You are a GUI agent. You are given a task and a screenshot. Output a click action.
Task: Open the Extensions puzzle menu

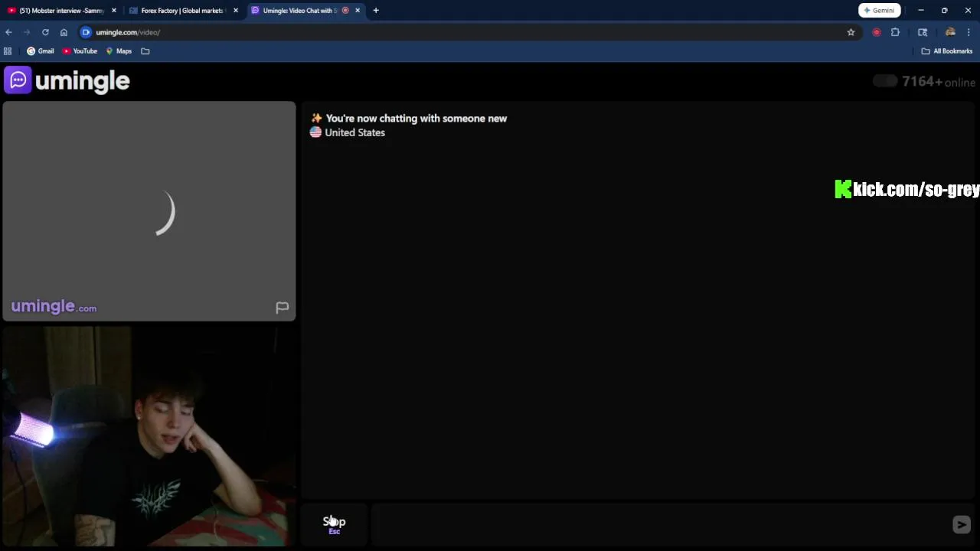pyautogui.click(x=895, y=32)
